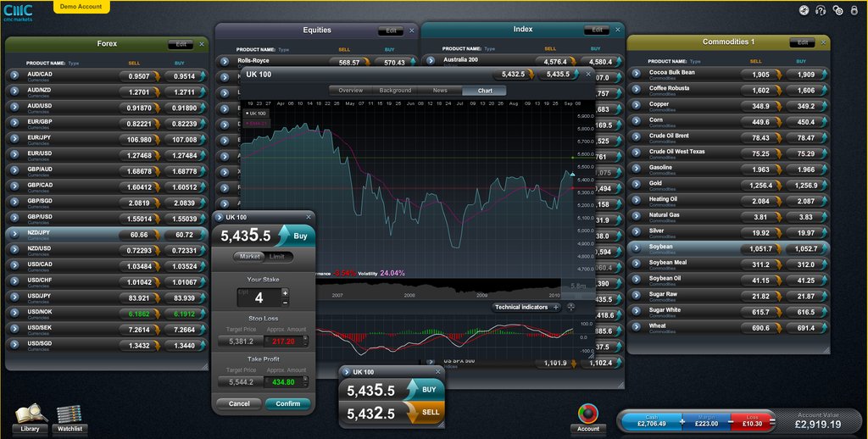Click Edit in Commodities 1 panel

pyautogui.click(x=803, y=42)
